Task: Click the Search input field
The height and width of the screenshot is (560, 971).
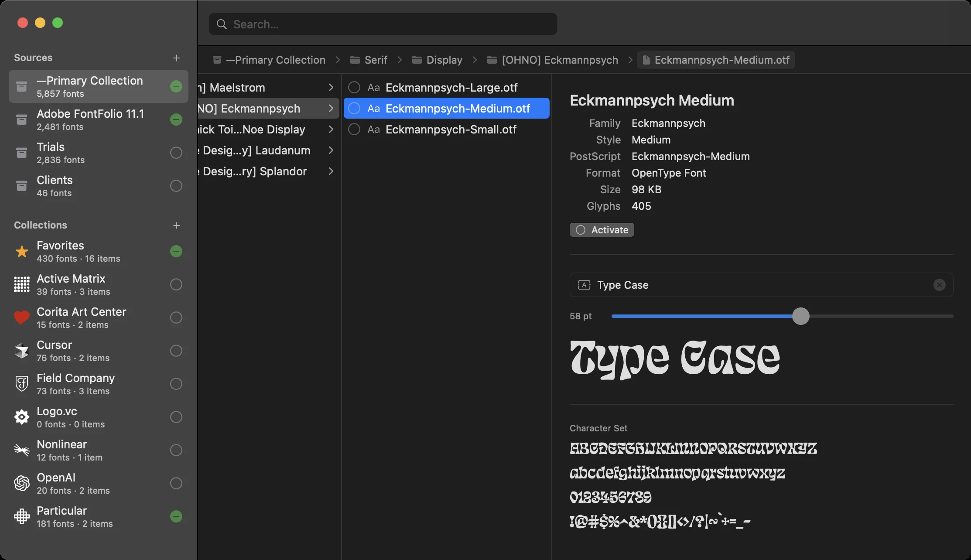Action: [383, 24]
